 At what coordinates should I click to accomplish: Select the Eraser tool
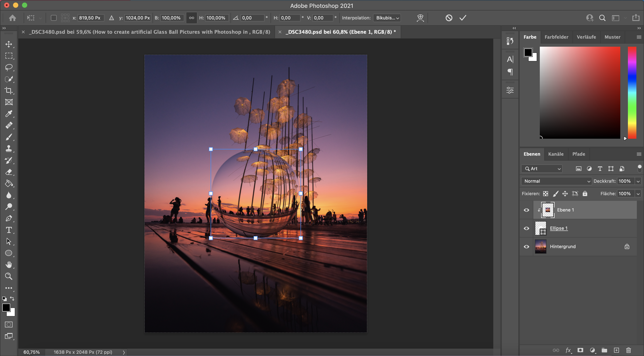pyautogui.click(x=9, y=172)
